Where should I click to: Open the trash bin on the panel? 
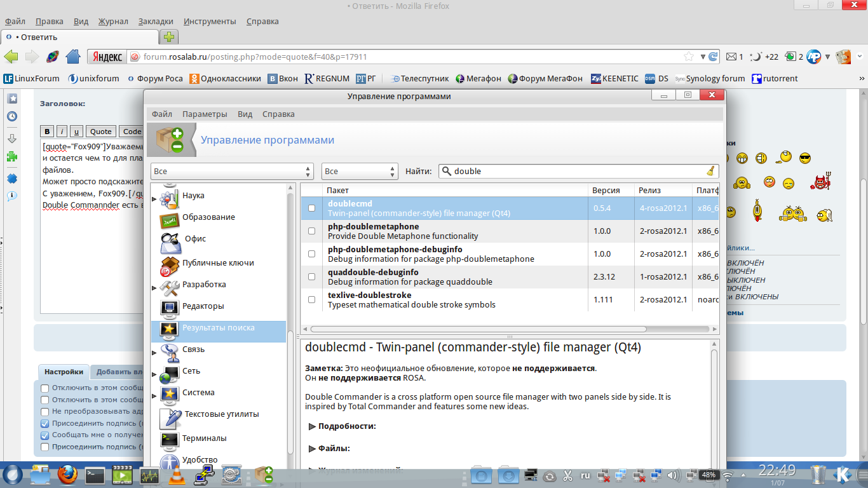click(818, 474)
